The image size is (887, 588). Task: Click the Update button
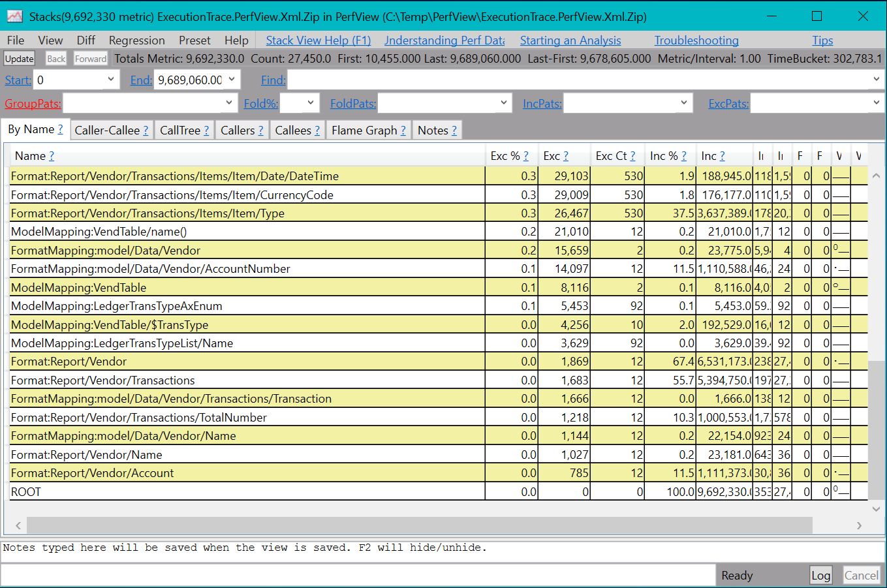tap(20, 59)
